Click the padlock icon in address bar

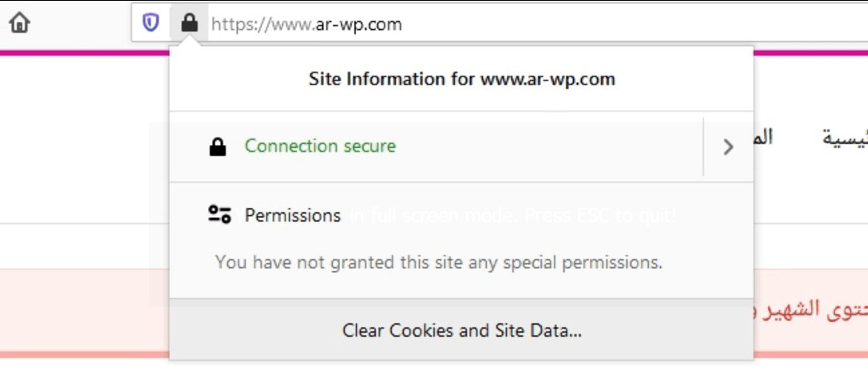tap(189, 23)
